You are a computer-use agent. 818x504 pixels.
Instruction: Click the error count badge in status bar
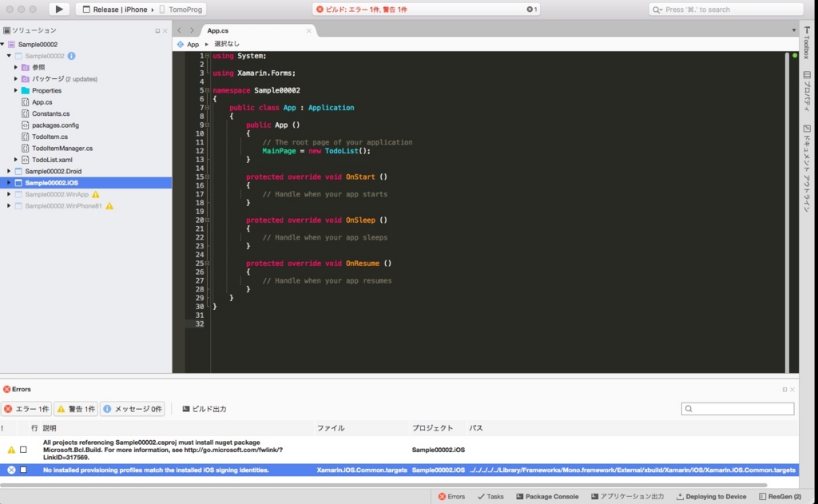coord(531,10)
